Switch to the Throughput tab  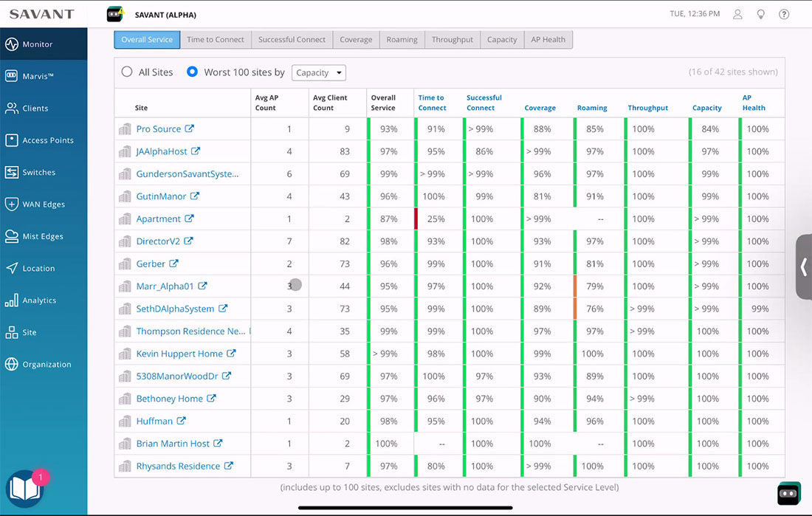[453, 39]
